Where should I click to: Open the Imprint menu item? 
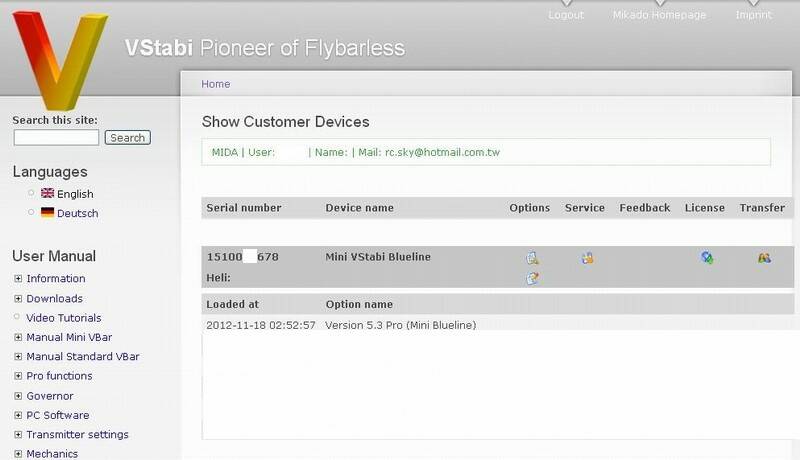(754, 15)
